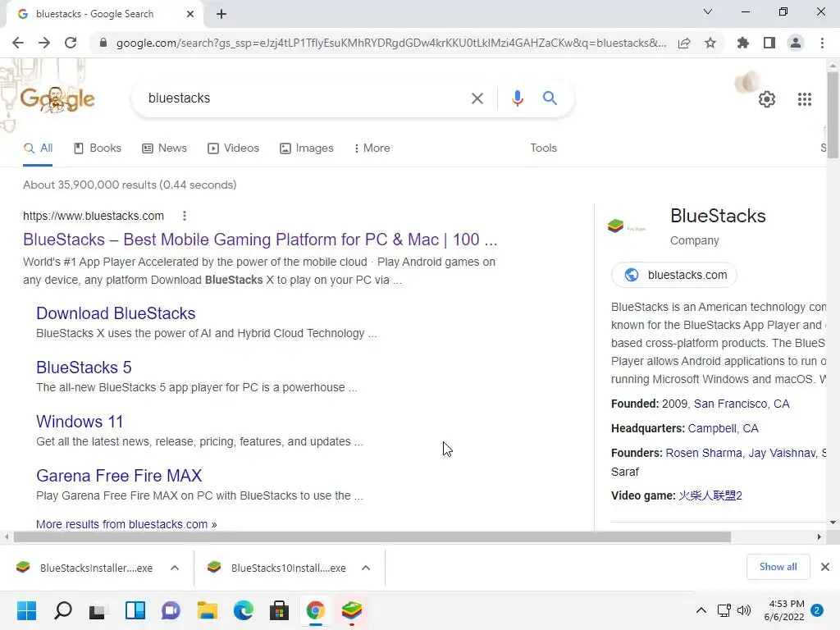Switch to the Images results tab

307,148
